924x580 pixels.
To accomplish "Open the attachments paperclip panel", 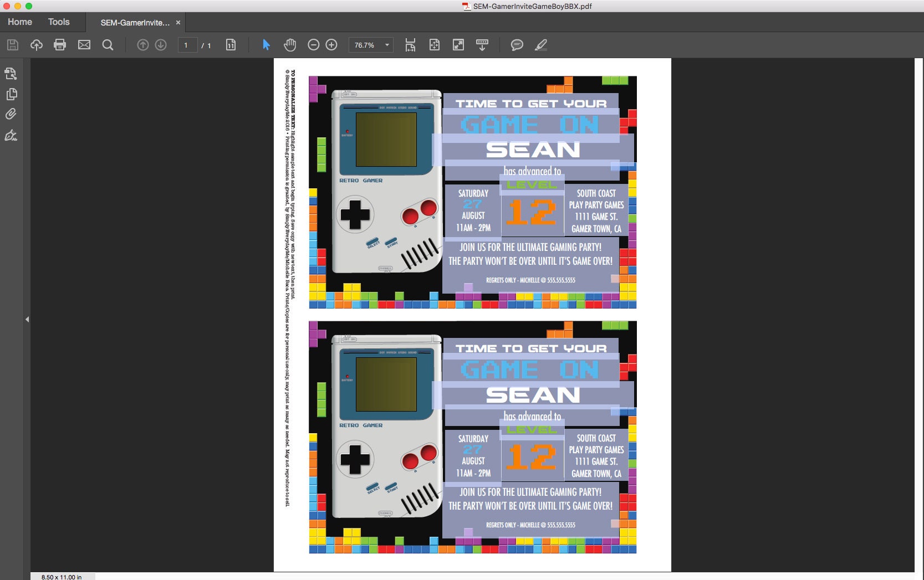I will tap(11, 114).
